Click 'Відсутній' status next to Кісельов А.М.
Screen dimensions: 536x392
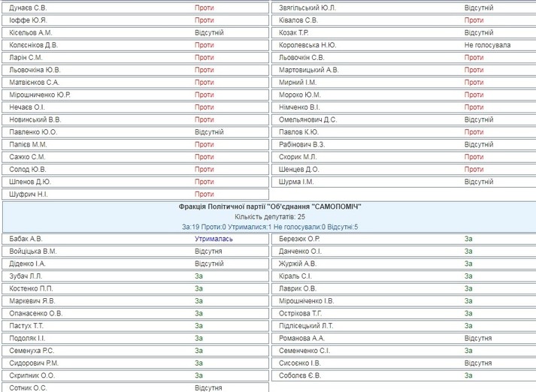(x=209, y=33)
